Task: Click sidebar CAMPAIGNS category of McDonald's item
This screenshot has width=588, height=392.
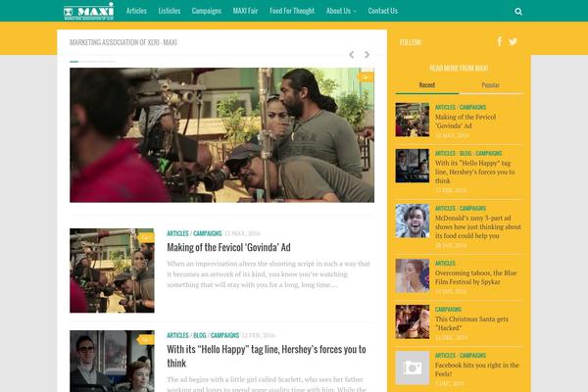Action: [472, 209]
